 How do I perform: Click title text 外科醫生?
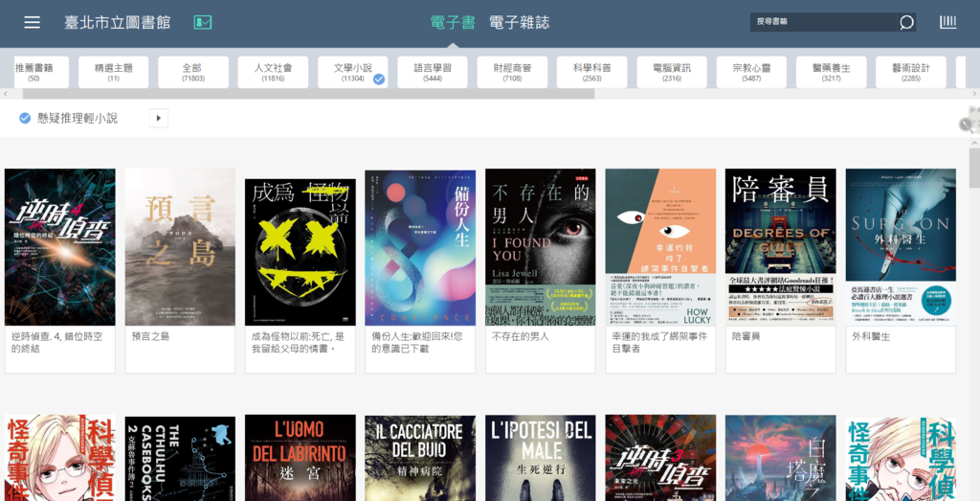click(871, 336)
